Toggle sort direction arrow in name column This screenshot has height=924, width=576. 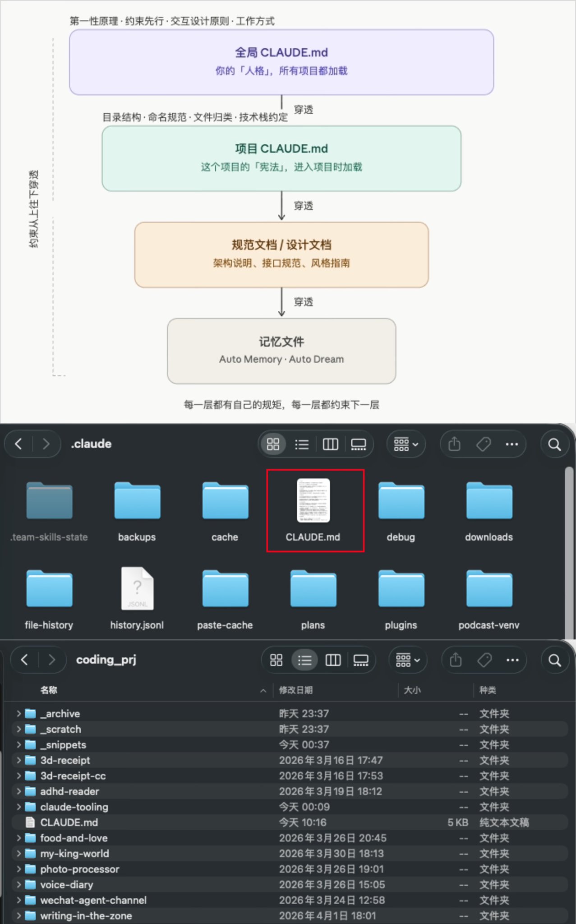[x=263, y=691]
